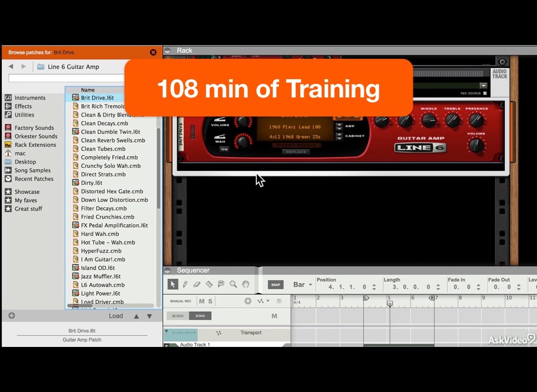Click the add favorites plus icon
Screen dimensions: 537x392
[12, 315]
